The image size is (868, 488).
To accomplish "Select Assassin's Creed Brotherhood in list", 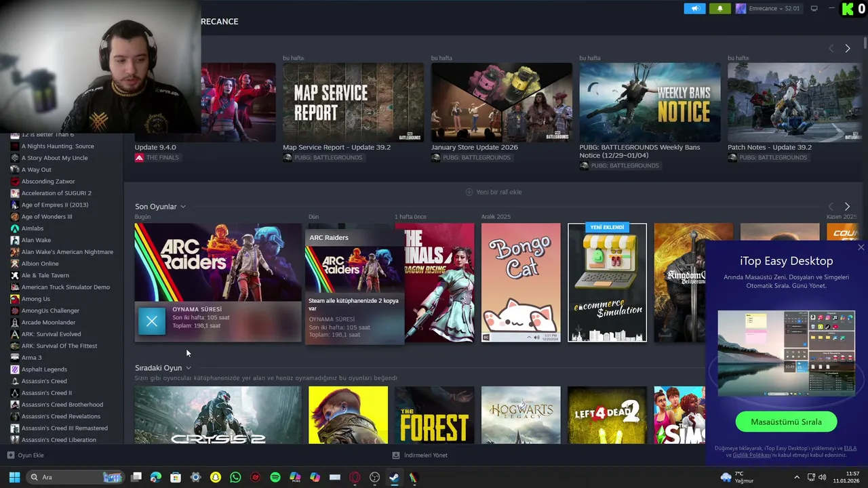I will pyautogui.click(x=62, y=405).
